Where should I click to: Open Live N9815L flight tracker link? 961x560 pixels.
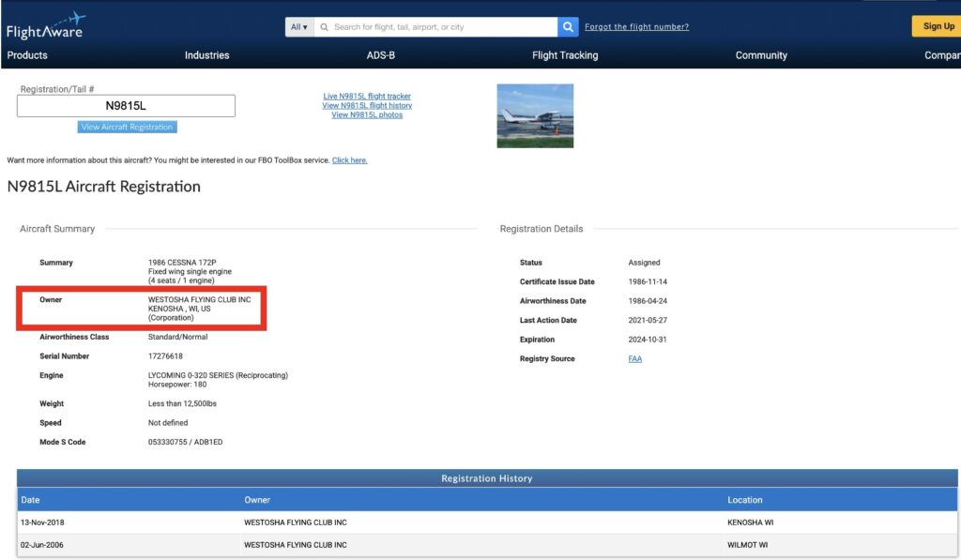click(x=367, y=97)
